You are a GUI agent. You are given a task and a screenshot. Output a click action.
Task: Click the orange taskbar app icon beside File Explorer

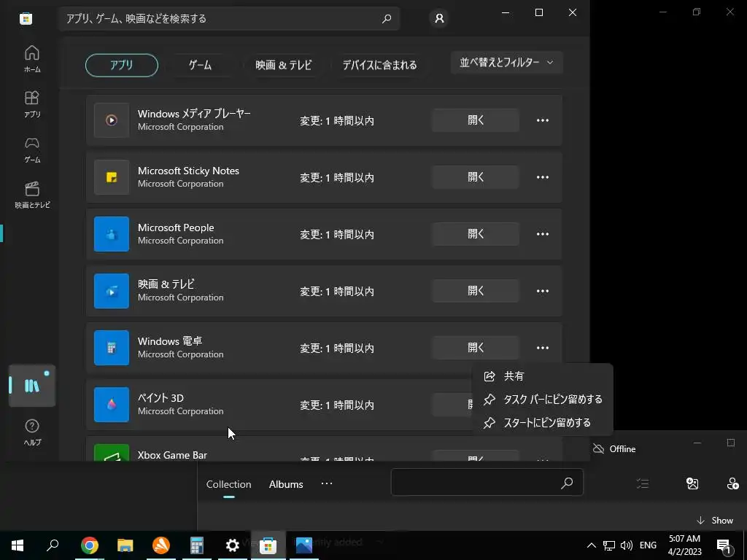click(x=161, y=545)
